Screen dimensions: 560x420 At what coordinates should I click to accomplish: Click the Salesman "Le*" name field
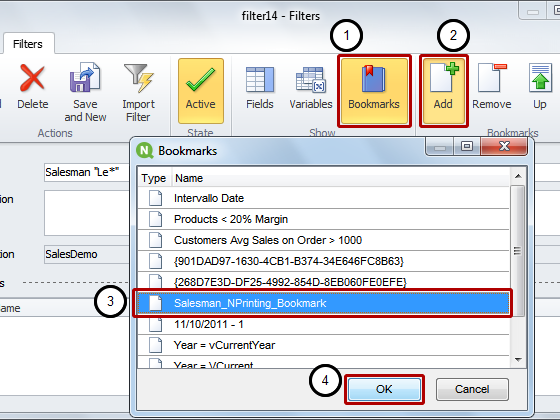click(x=86, y=172)
